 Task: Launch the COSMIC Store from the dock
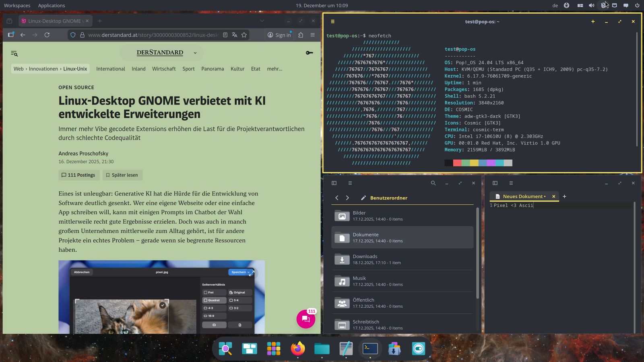click(x=394, y=348)
